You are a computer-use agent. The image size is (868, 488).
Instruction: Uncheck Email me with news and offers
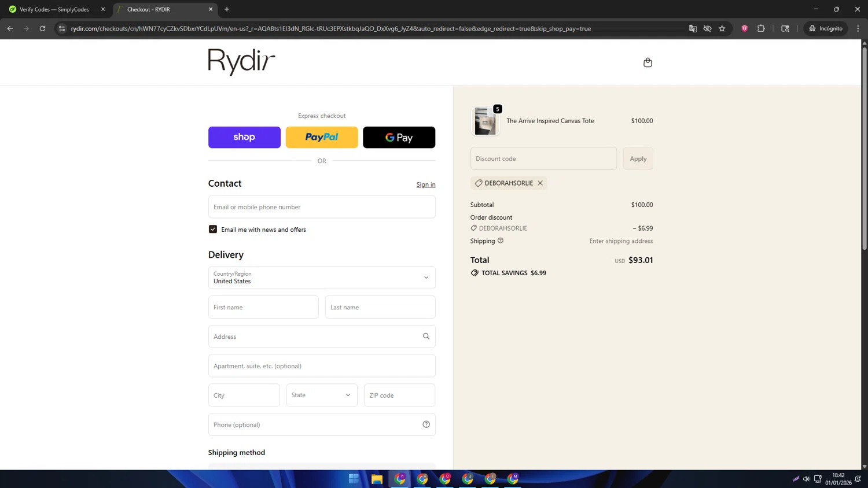[x=213, y=230]
